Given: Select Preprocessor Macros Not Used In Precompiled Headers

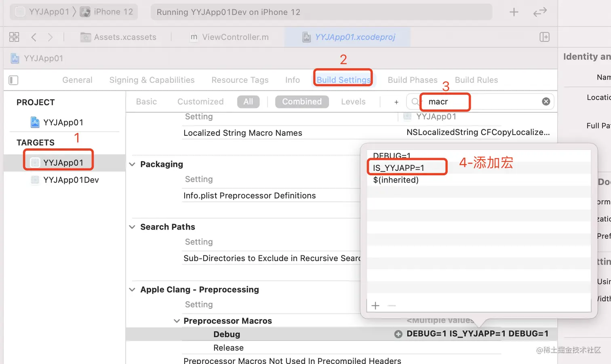Looking at the screenshot, I should pos(292,360).
